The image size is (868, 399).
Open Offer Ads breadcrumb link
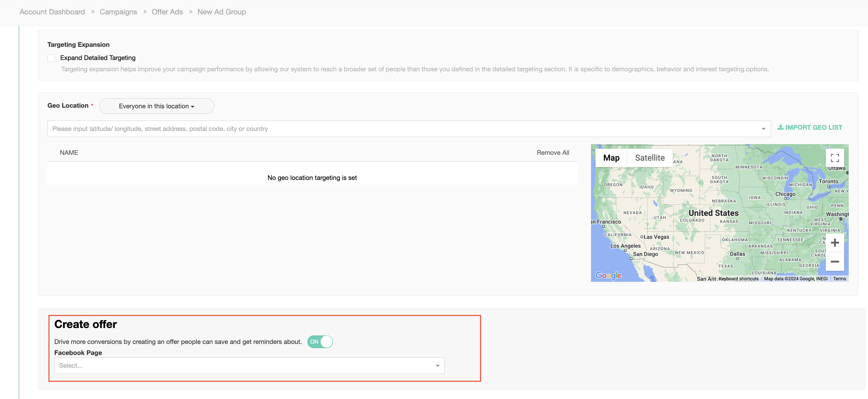(x=167, y=12)
